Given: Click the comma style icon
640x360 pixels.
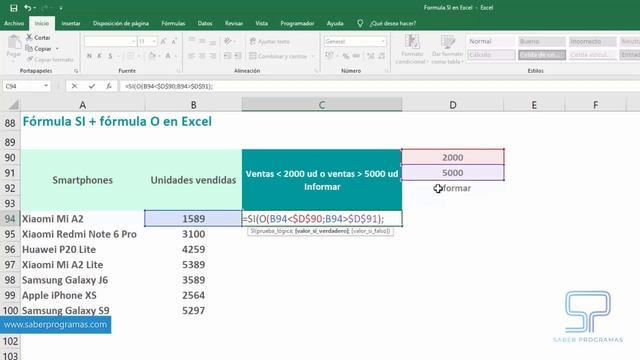Looking at the screenshot, I should (356, 56).
